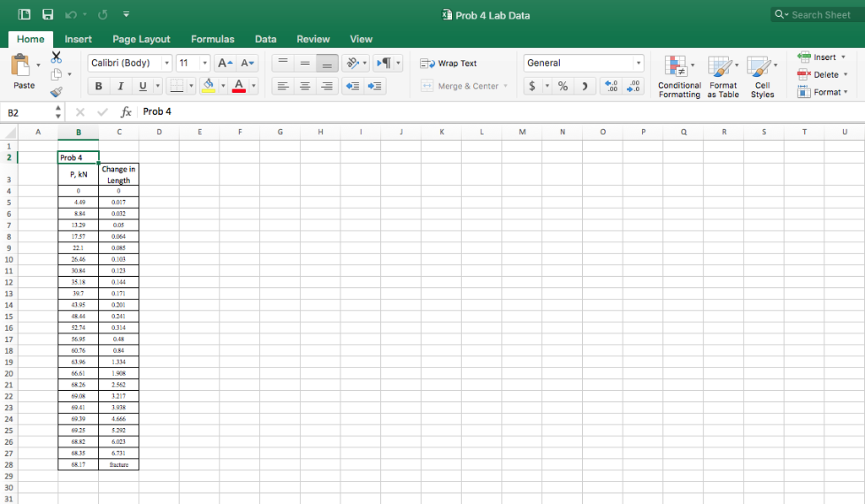This screenshot has width=865, height=504.
Task: Expand the General number format dropdown
Action: pos(638,62)
